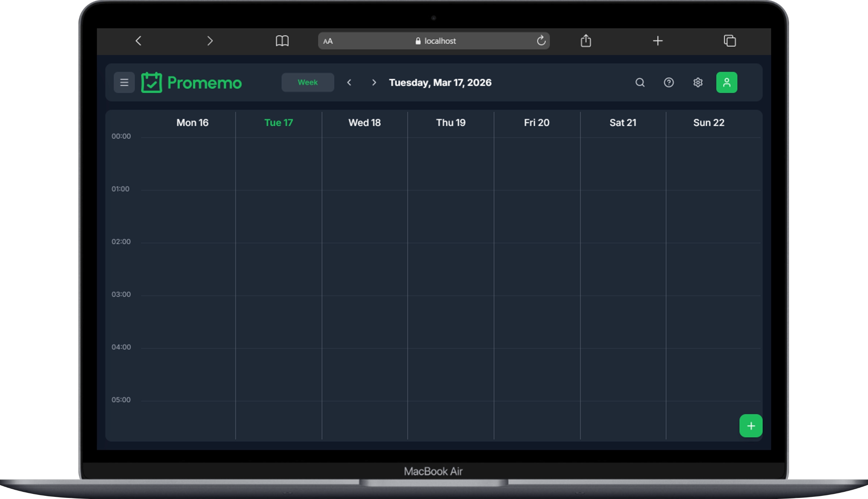Image resolution: width=868 pixels, height=499 pixels.
Task: Open a new browser tab
Action: tap(657, 41)
